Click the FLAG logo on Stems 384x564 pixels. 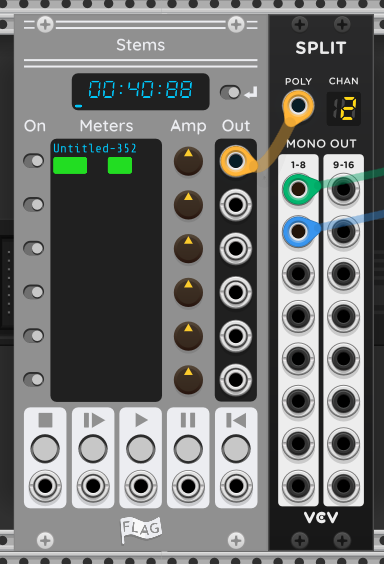tap(141, 529)
